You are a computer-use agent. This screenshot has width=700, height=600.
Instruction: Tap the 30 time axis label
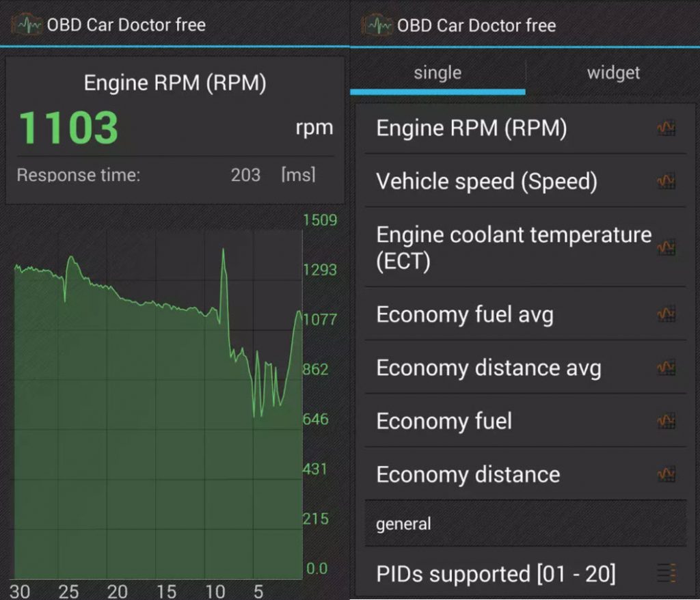(20, 592)
